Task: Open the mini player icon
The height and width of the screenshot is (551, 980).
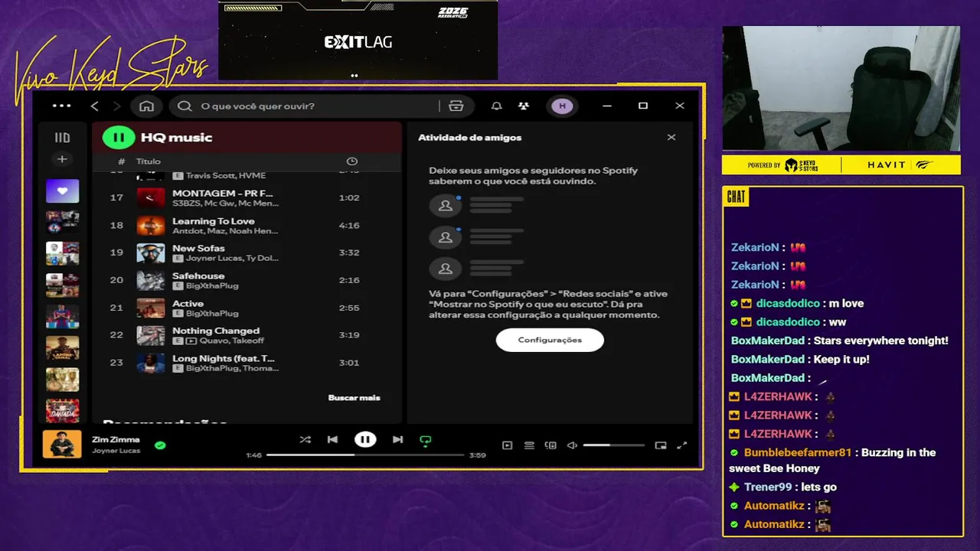Action: [661, 445]
